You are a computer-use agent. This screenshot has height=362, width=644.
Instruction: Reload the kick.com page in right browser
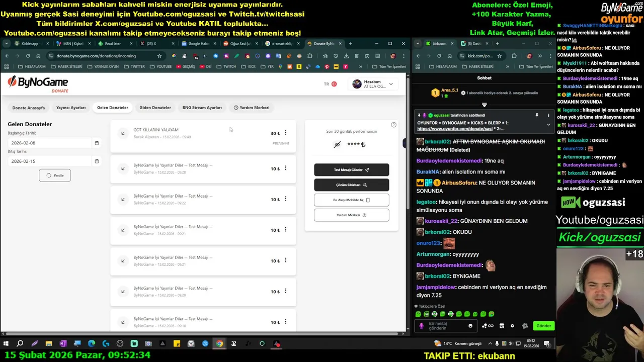click(x=439, y=56)
